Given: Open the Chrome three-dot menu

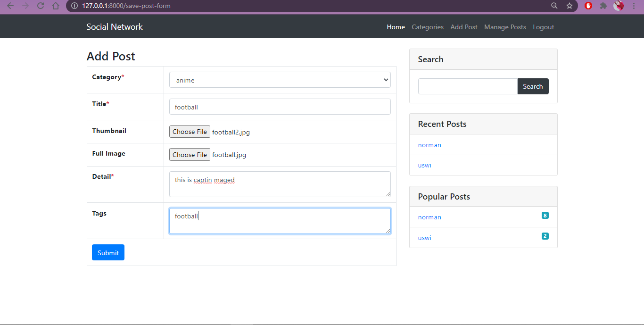Looking at the screenshot, I should click(634, 6).
